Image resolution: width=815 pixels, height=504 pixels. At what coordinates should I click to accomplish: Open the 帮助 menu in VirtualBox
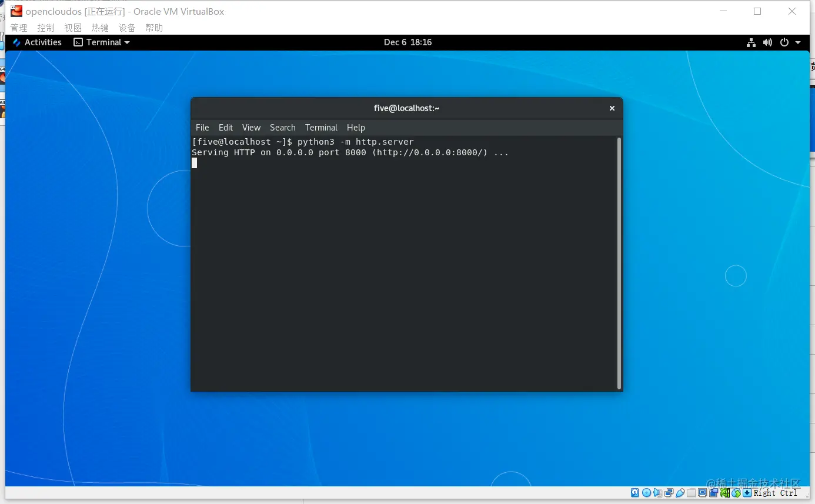pos(154,28)
